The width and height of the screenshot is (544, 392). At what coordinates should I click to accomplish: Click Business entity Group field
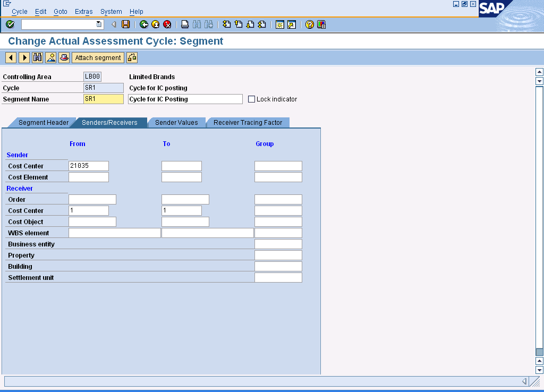(x=278, y=244)
